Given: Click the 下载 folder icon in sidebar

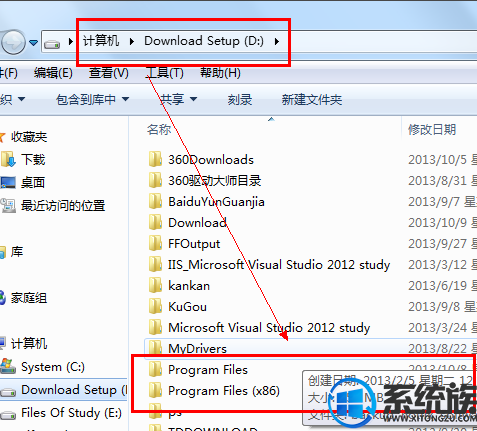Looking at the screenshot, I should [9, 159].
